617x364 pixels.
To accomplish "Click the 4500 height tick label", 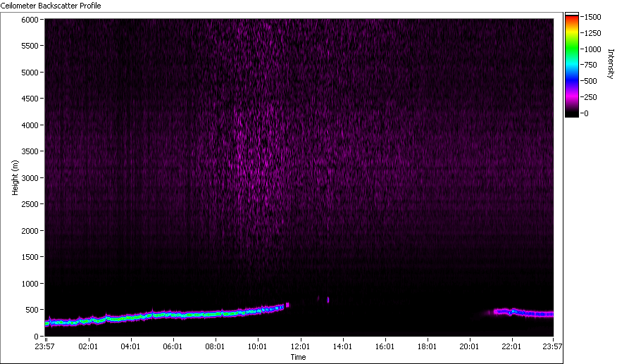I will pyautogui.click(x=30, y=99).
